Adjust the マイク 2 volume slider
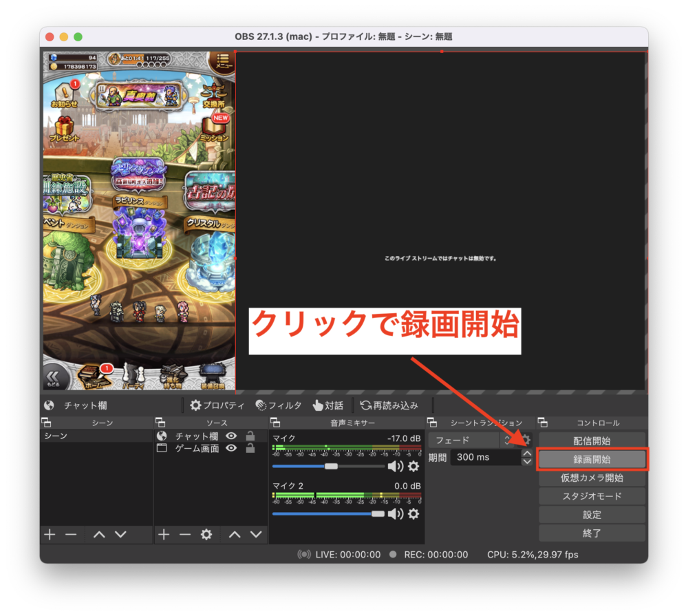This screenshot has width=688, height=616. click(329, 513)
